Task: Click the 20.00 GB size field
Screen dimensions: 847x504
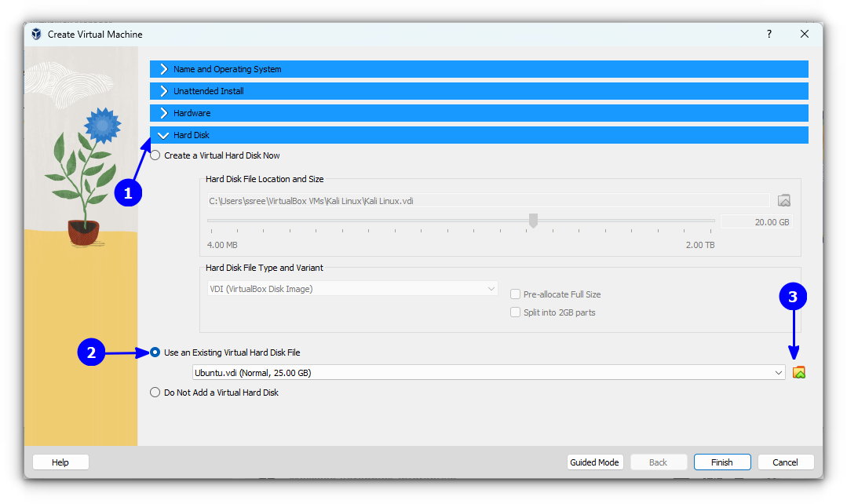Action: coord(756,221)
